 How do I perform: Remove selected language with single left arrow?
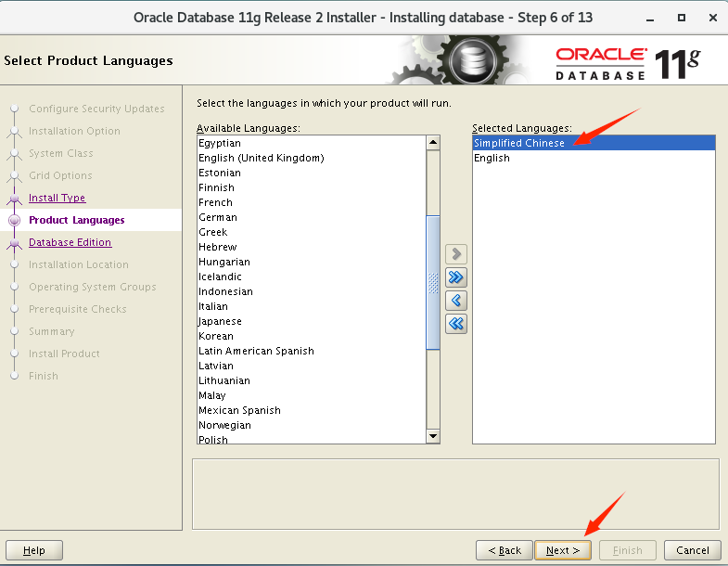tap(456, 301)
